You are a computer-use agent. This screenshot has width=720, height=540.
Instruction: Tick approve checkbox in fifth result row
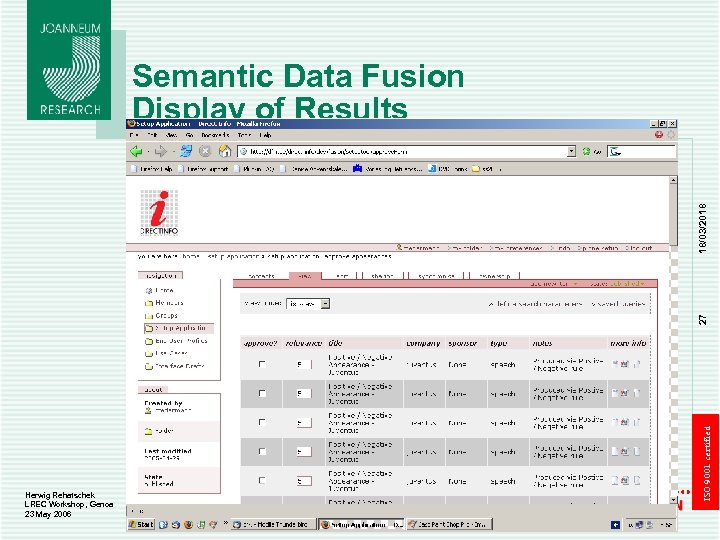[262, 480]
